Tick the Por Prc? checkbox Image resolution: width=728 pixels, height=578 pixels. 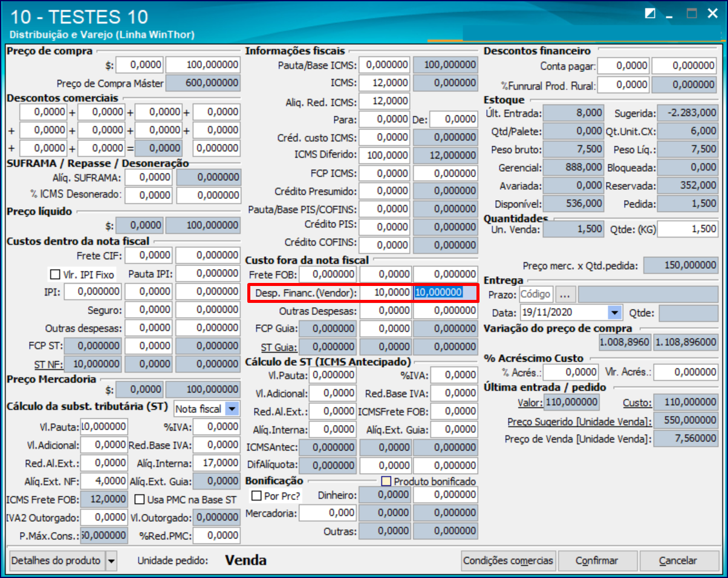coord(256,496)
